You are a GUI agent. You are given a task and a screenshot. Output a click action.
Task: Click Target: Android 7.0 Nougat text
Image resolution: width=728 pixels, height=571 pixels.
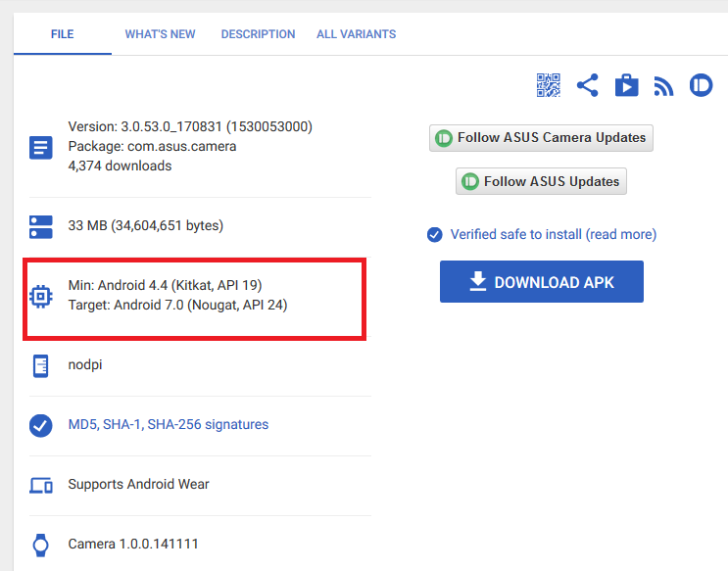pyautogui.click(x=177, y=305)
